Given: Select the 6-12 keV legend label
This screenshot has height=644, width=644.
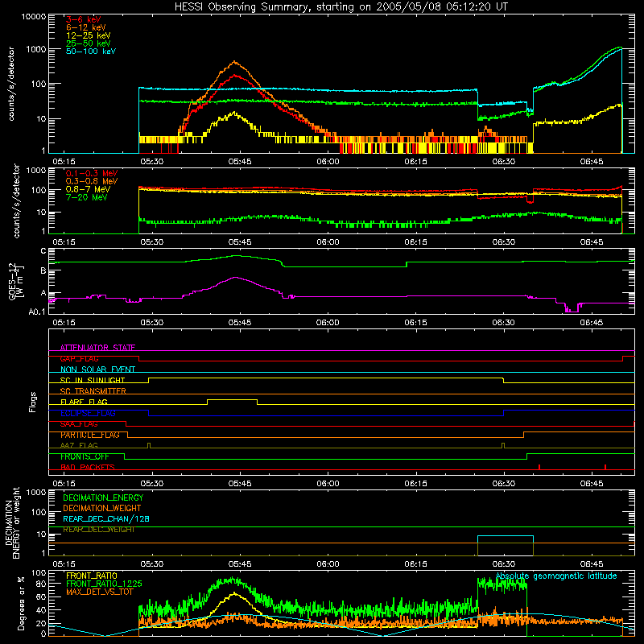Looking at the screenshot, I should click(86, 27).
